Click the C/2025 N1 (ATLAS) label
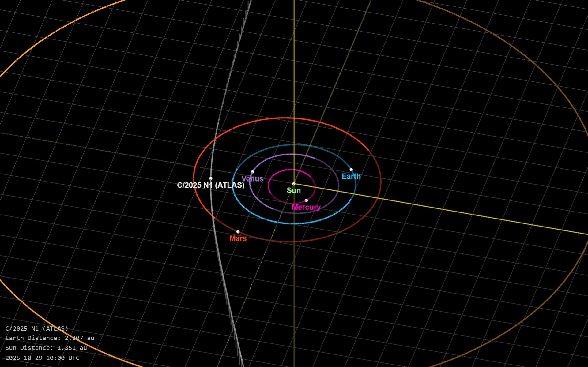The width and height of the screenshot is (588, 367). [211, 185]
